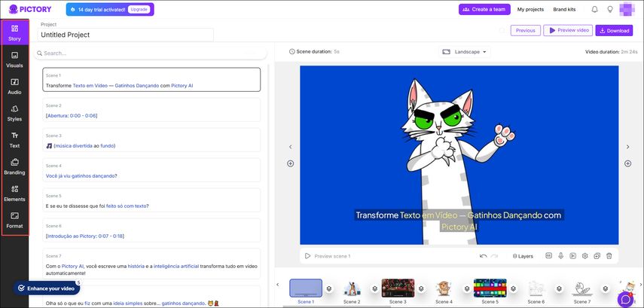The height and width of the screenshot is (308, 644).
Task: Open the Audio panel
Action: [x=14, y=87]
